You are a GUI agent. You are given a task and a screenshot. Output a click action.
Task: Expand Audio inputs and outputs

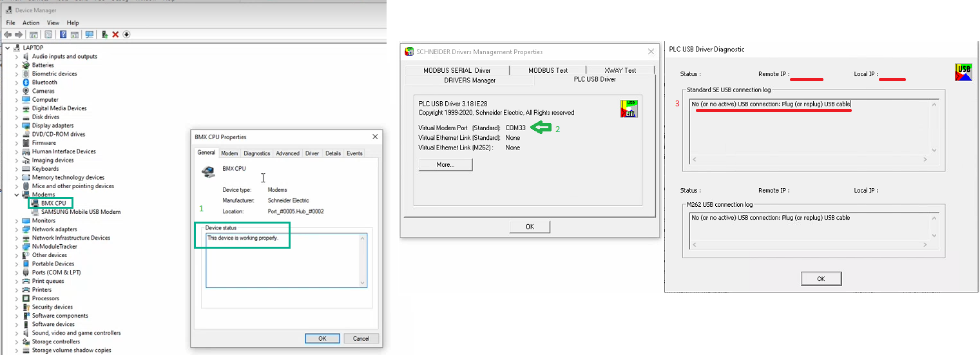(17, 57)
